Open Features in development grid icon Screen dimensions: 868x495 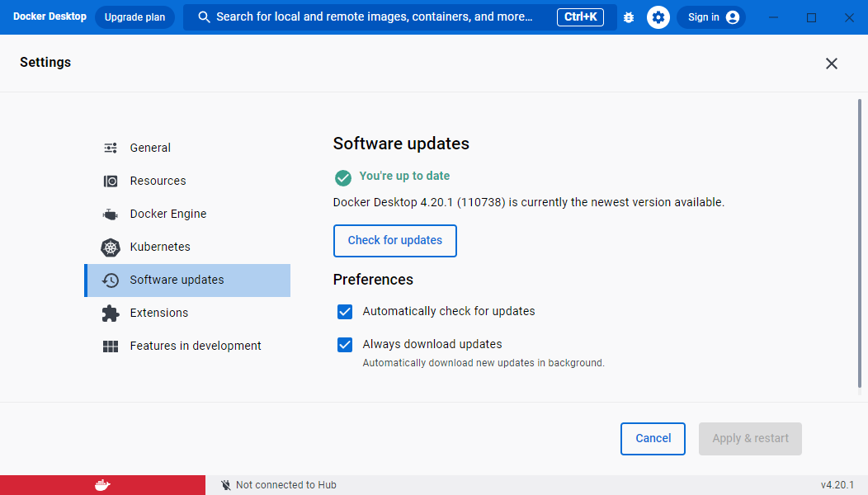(x=110, y=346)
